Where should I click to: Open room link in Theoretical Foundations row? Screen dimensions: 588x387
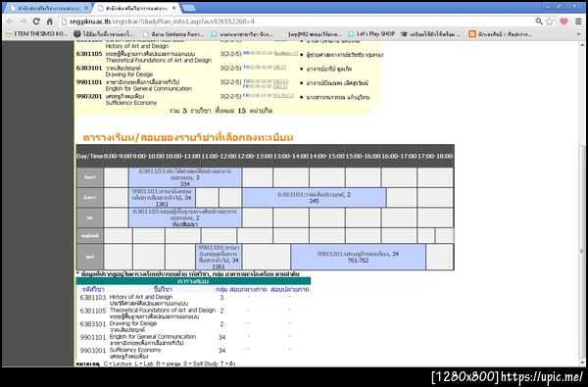click(x=285, y=53)
